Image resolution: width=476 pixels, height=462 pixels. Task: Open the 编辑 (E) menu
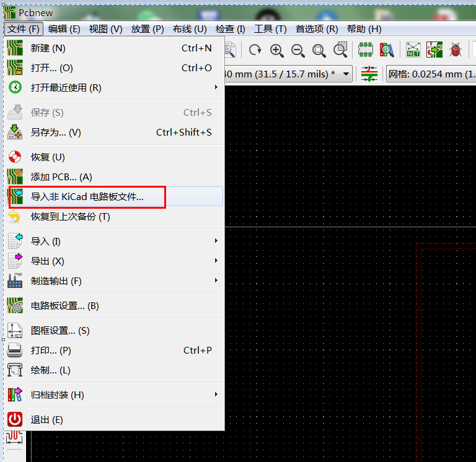64,28
